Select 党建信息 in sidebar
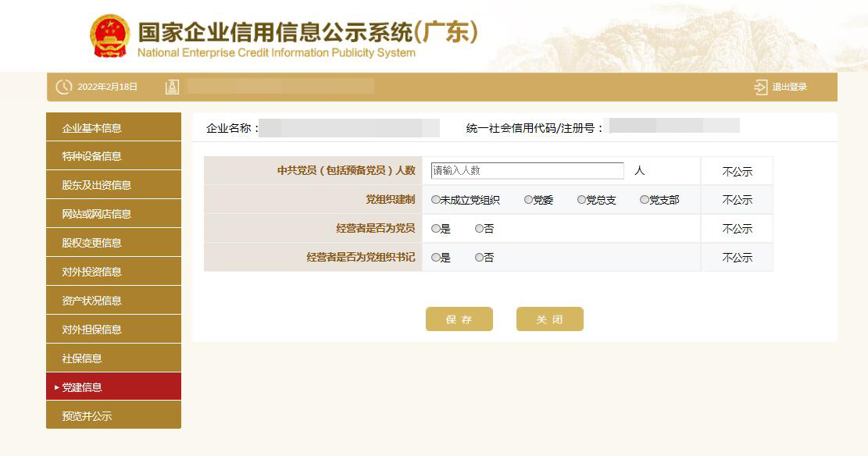 (x=113, y=387)
